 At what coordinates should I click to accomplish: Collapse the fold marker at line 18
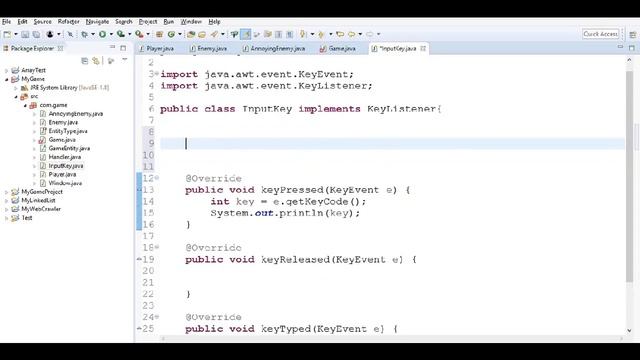point(157,247)
